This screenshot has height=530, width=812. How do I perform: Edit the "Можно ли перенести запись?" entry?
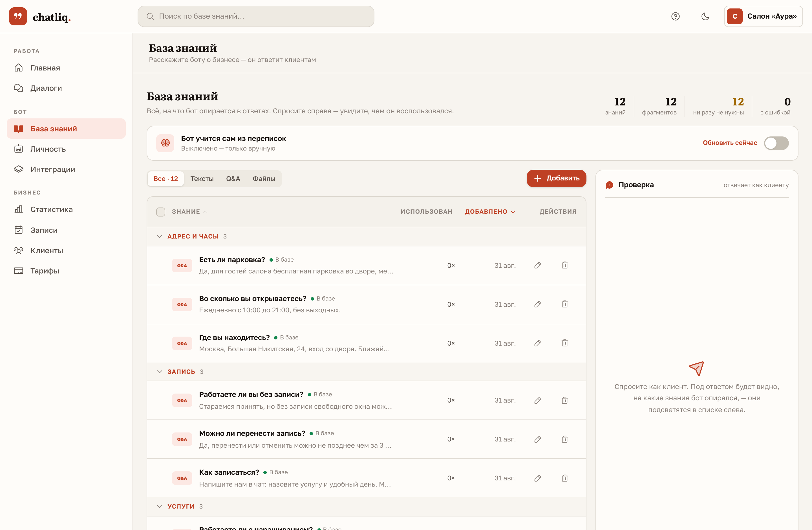click(538, 439)
